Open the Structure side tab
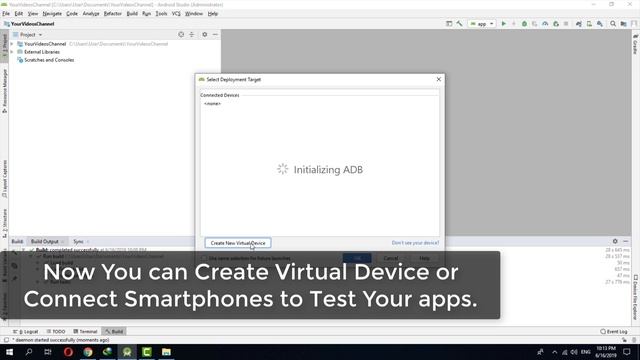 [4, 224]
